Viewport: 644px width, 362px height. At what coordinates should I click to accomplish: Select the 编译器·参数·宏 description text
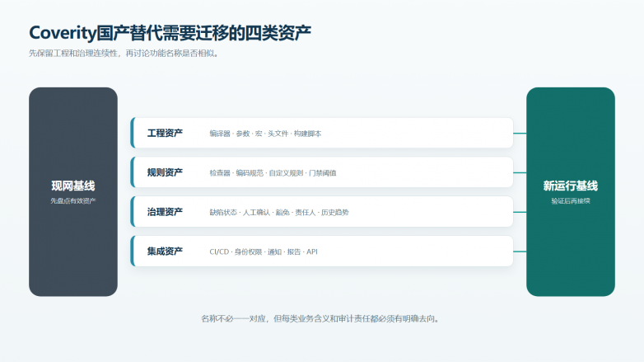(265, 134)
